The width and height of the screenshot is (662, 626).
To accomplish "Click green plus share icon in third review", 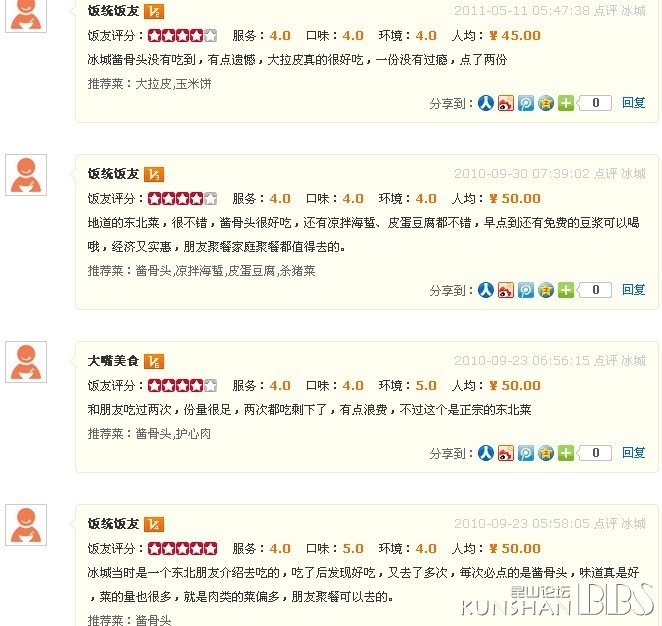I will pyautogui.click(x=566, y=453).
